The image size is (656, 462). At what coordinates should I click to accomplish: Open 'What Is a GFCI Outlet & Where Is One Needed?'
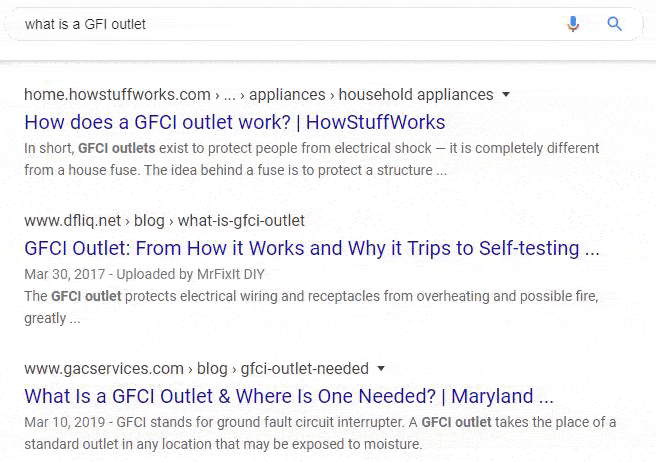[x=289, y=396]
